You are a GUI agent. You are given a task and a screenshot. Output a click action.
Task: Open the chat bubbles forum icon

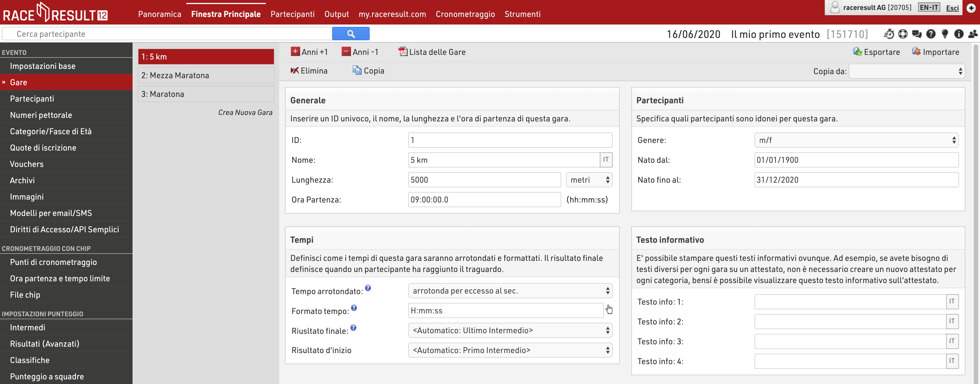tap(917, 34)
